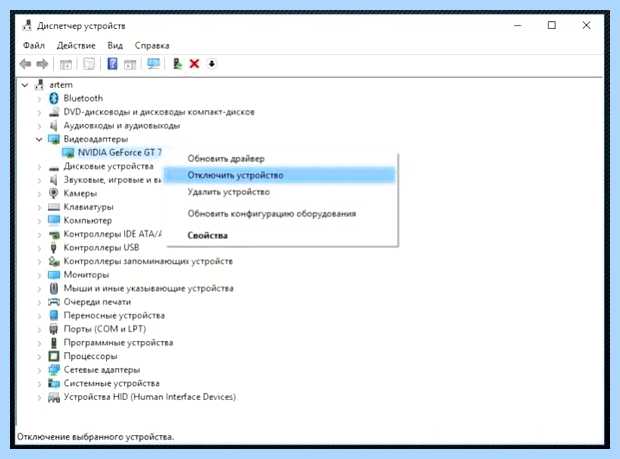This screenshot has width=620, height=459.
Task: Choose Удалить устройство in context menu
Action: pos(229,192)
